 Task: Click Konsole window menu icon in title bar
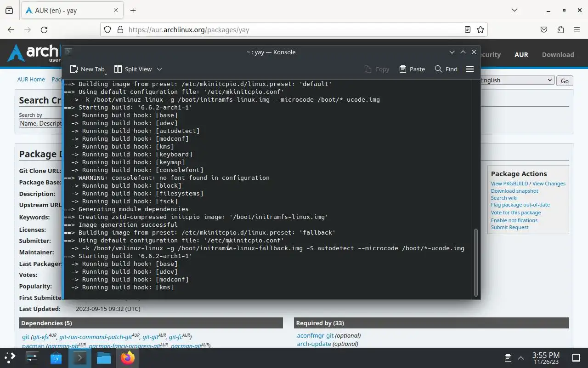[68, 52]
